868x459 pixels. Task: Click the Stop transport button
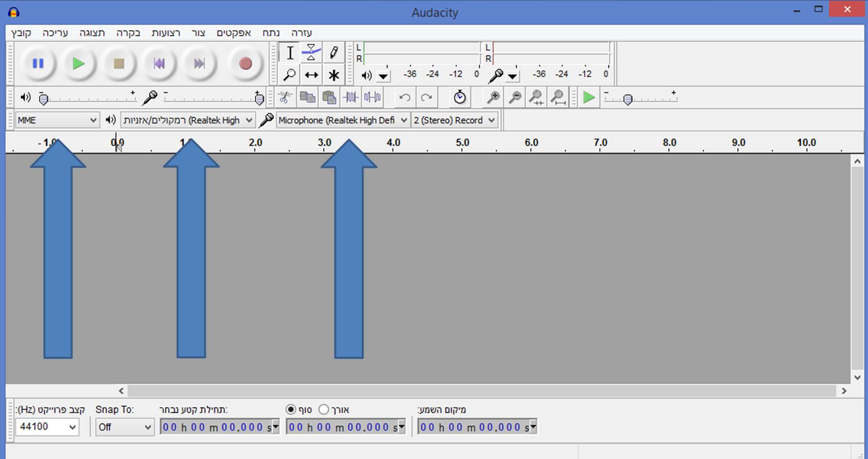tap(119, 64)
